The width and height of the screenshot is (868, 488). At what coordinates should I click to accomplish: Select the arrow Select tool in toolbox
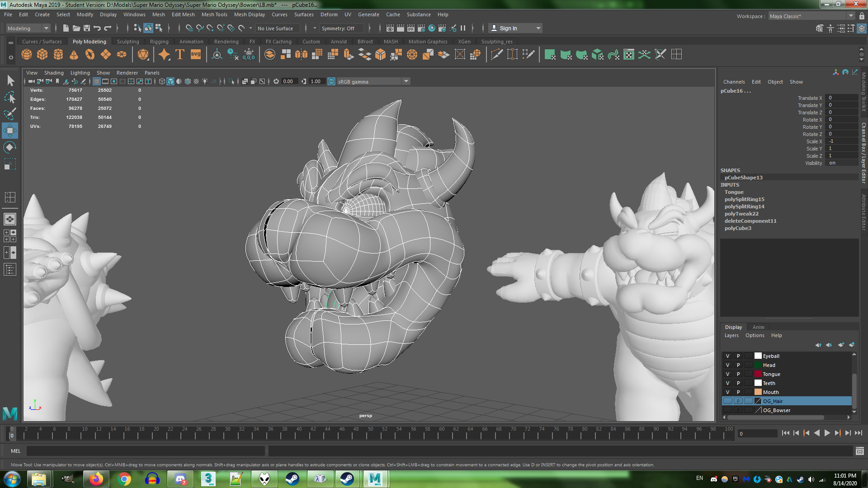coord(10,81)
